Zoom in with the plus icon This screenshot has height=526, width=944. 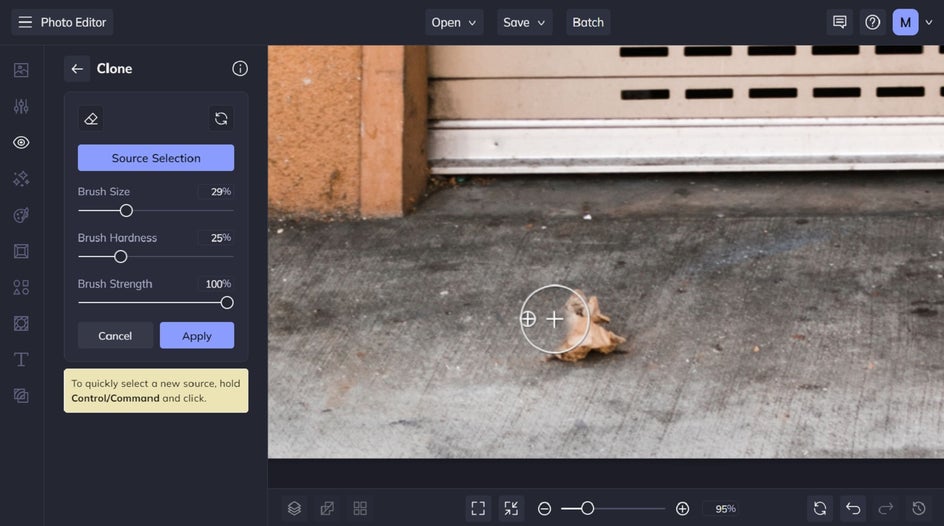[682, 509]
